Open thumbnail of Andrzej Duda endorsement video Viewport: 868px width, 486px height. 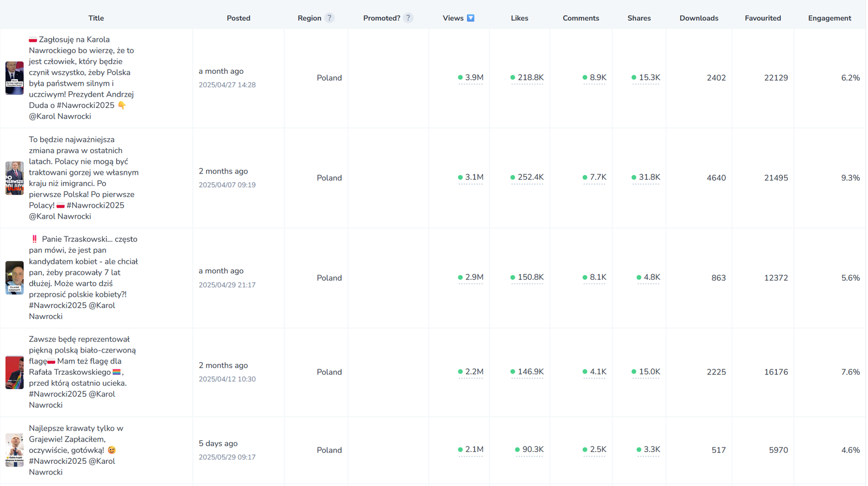(15, 78)
